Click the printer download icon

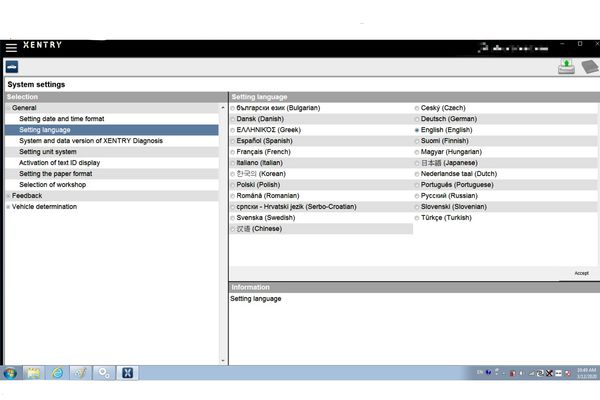tap(566, 66)
